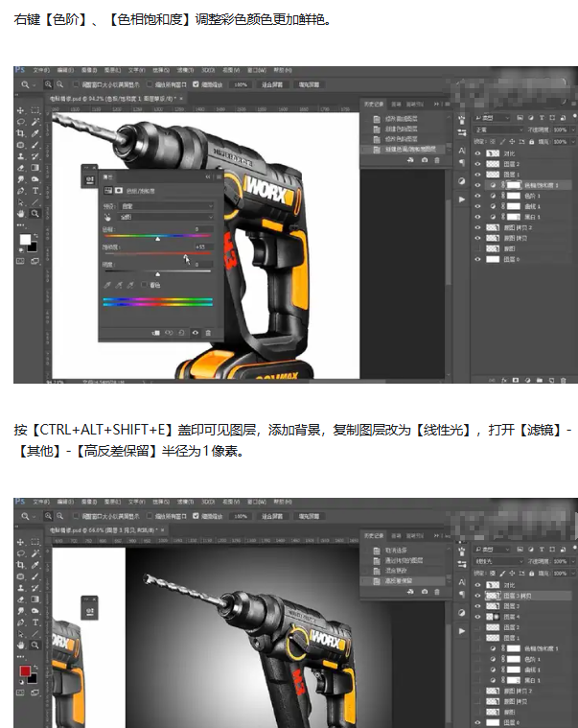Select the Clone Stamp tool in first screenshot
Viewport: 578px width, 728px height.
pyautogui.click(x=20, y=156)
